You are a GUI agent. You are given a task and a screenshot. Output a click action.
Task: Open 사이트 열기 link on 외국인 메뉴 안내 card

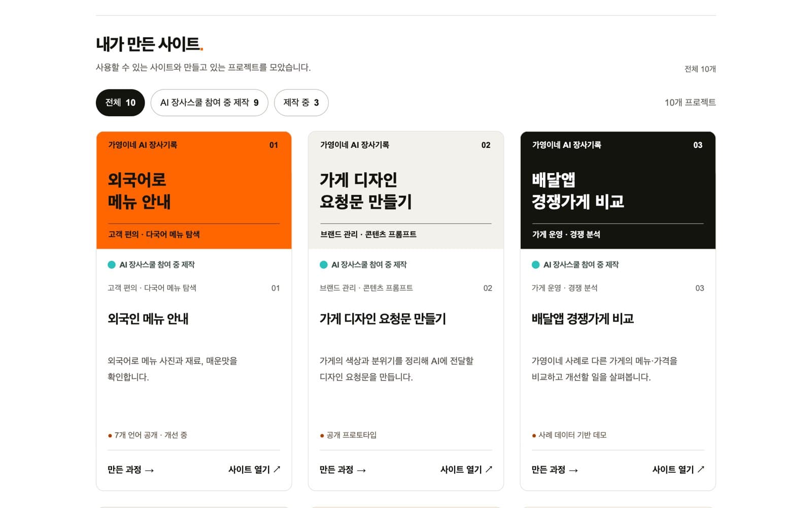[254, 470]
